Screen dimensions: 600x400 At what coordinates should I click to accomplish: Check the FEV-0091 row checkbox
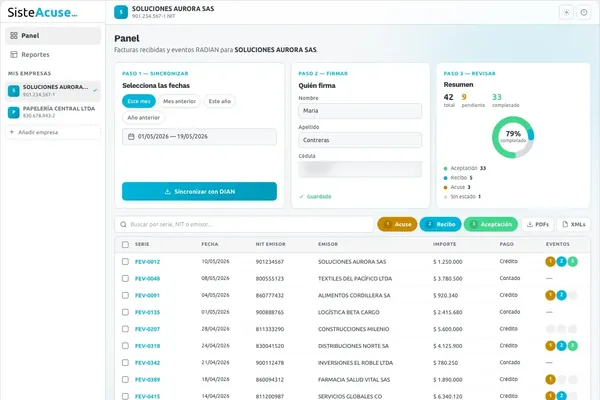[125, 295]
